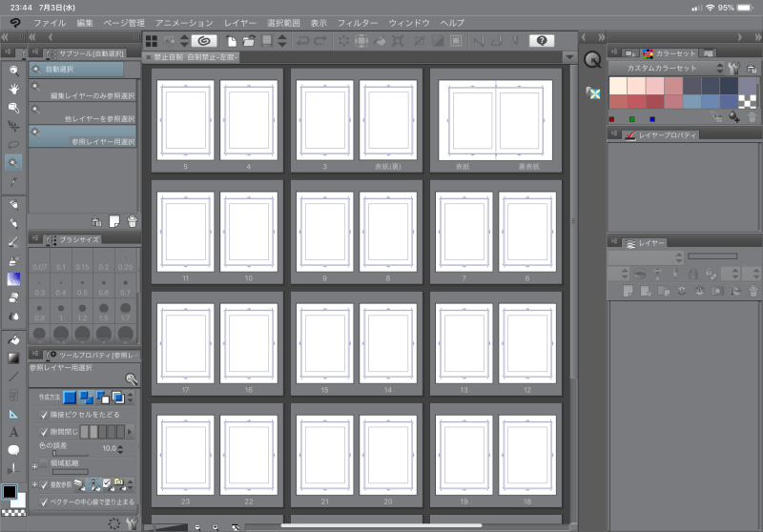This screenshot has height=532, width=763.
Task: Collapse right palette dock double arrow
Action: 757,37
